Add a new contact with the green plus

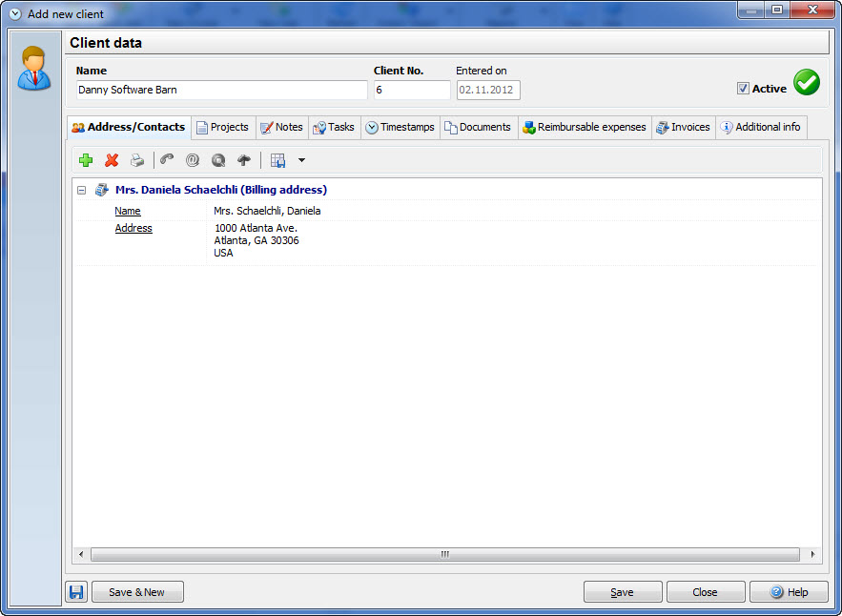(x=86, y=160)
